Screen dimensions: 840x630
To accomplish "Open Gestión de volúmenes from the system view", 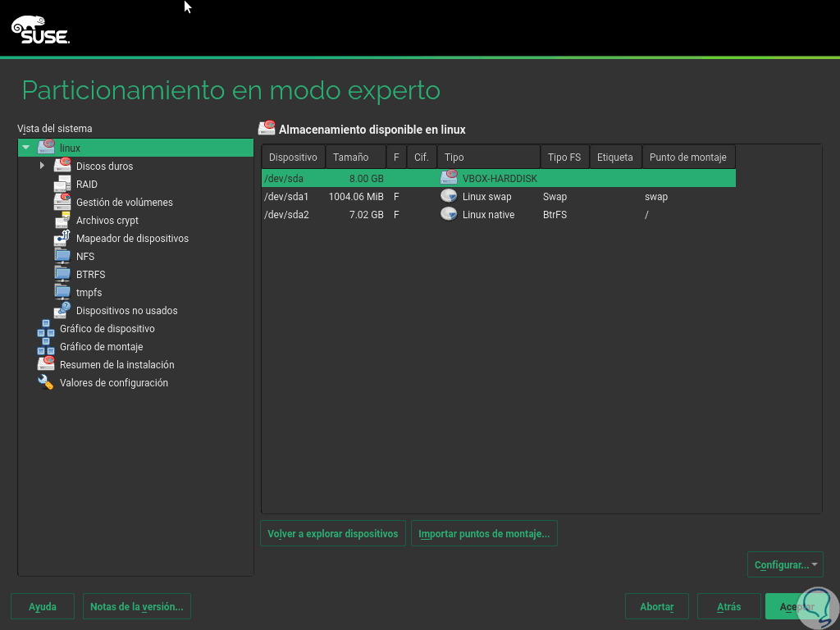I will point(62,202).
